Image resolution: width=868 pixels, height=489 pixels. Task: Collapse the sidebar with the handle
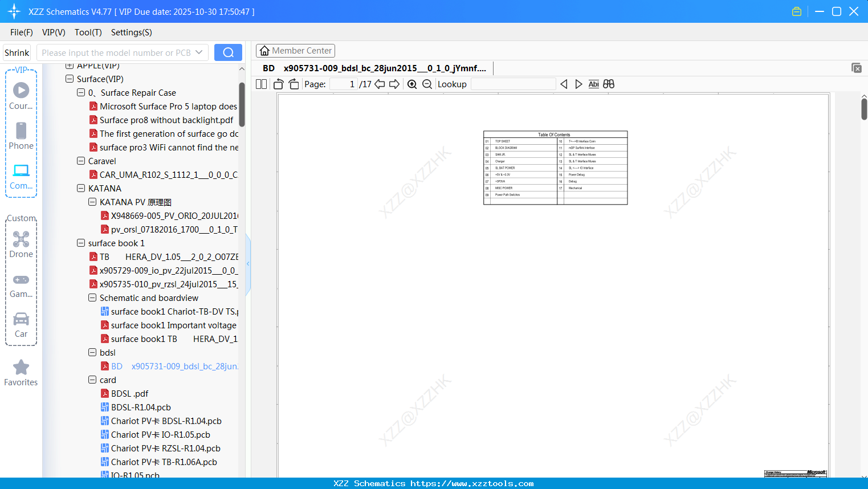248,264
